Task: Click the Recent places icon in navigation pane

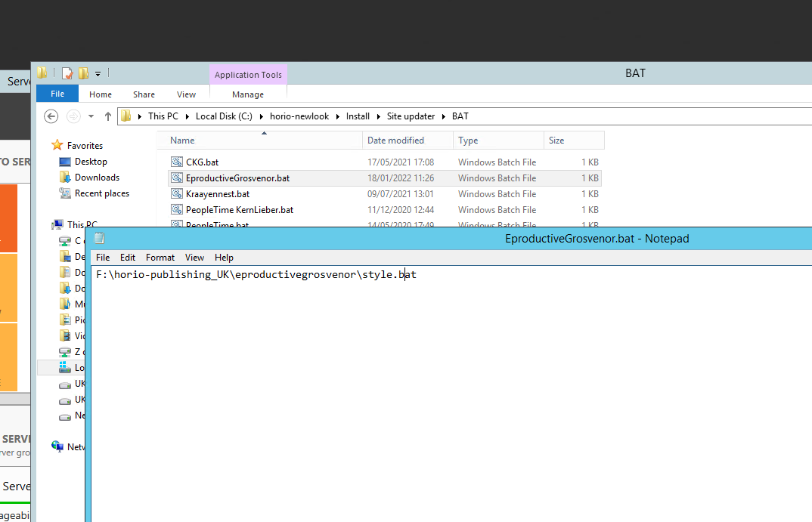Action: click(65, 193)
